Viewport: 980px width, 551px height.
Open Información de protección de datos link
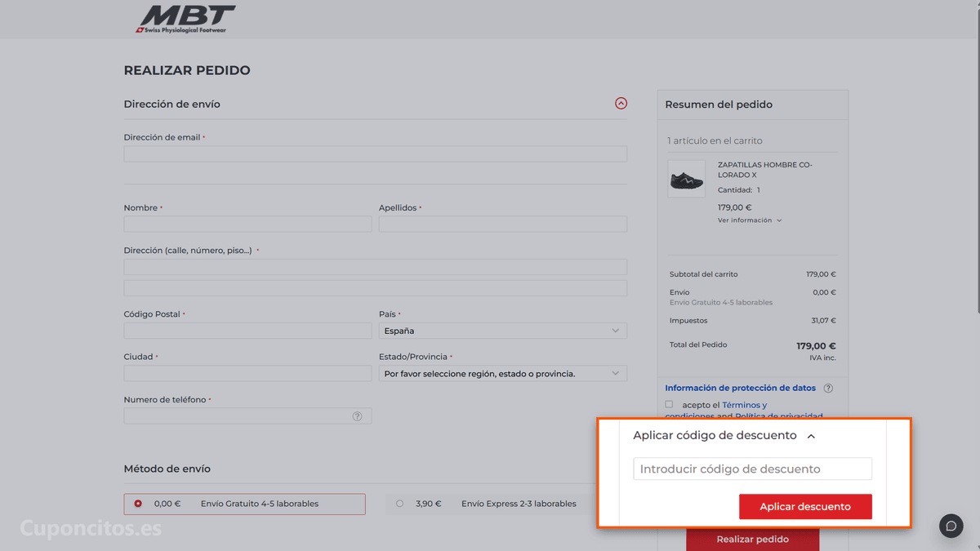[x=740, y=388]
